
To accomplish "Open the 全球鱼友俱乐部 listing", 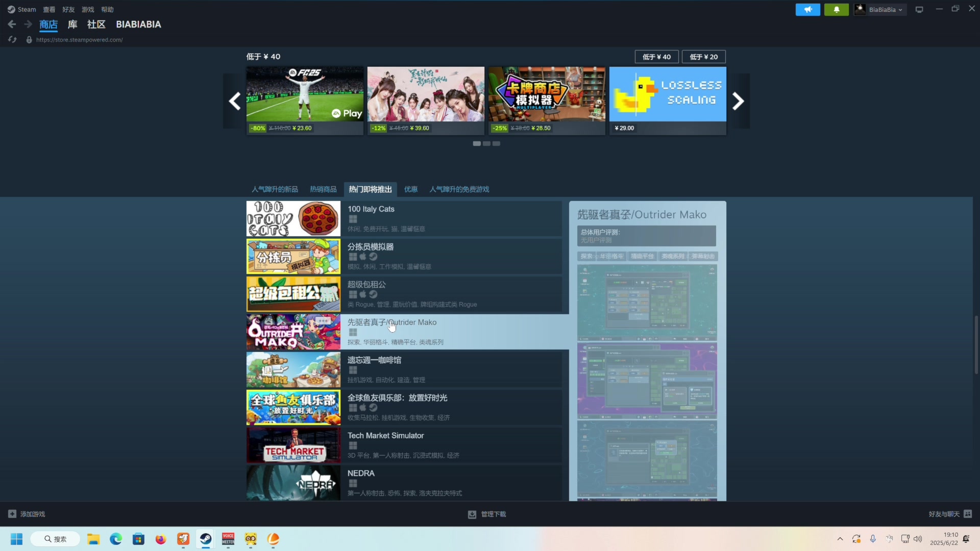I will point(404,408).
